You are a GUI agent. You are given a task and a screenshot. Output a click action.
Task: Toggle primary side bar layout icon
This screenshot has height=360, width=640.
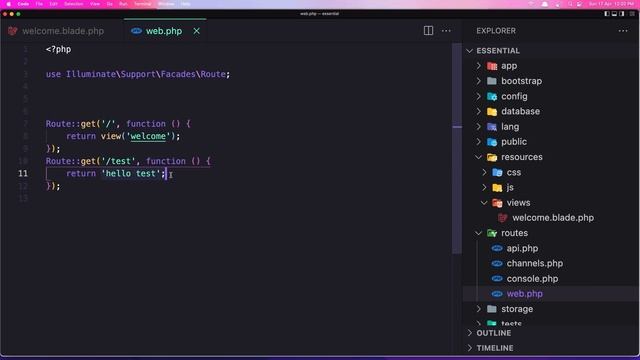607,13
